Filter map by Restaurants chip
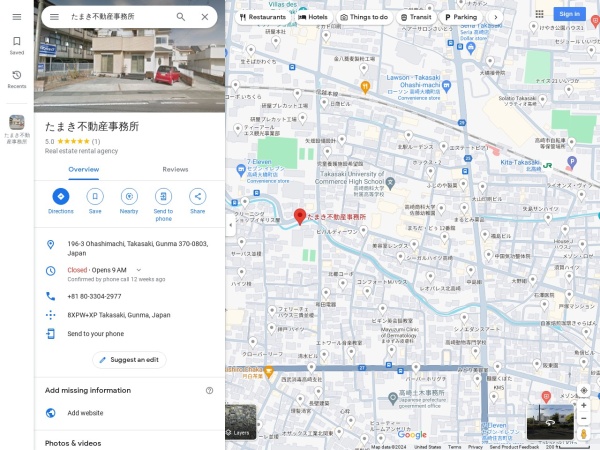The height and width of the screenshot is (450, 600). (x=262, y=17)
